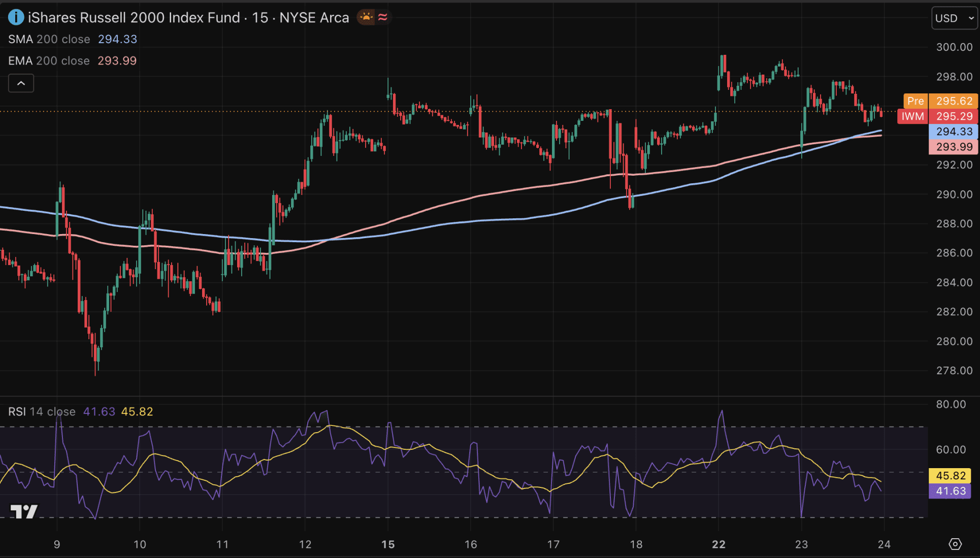The image size is (980, 558).
Task: Click bold date 22 on the time axis
Action: click(718, 544)
